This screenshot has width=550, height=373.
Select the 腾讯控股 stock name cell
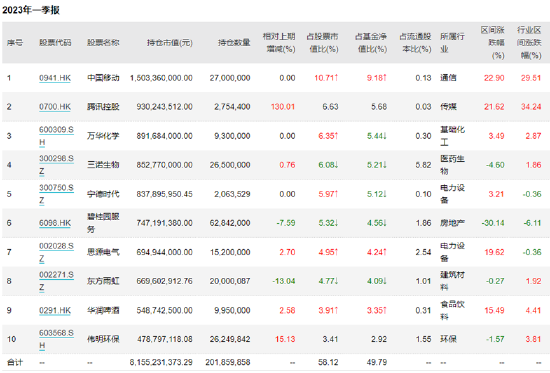pos(103,107)
